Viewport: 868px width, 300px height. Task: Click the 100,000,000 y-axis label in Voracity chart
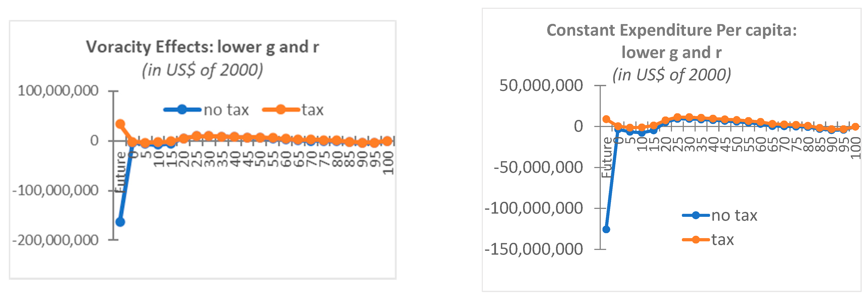58,91
